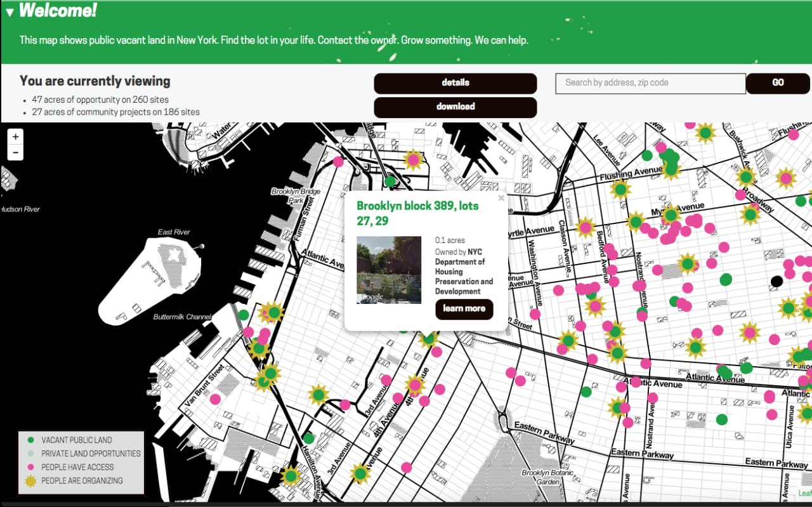Toggle the PEOPLE HAVE ACCESS legend filter
The height and width of the screenshot is (507, 812).
click(76, 467)
